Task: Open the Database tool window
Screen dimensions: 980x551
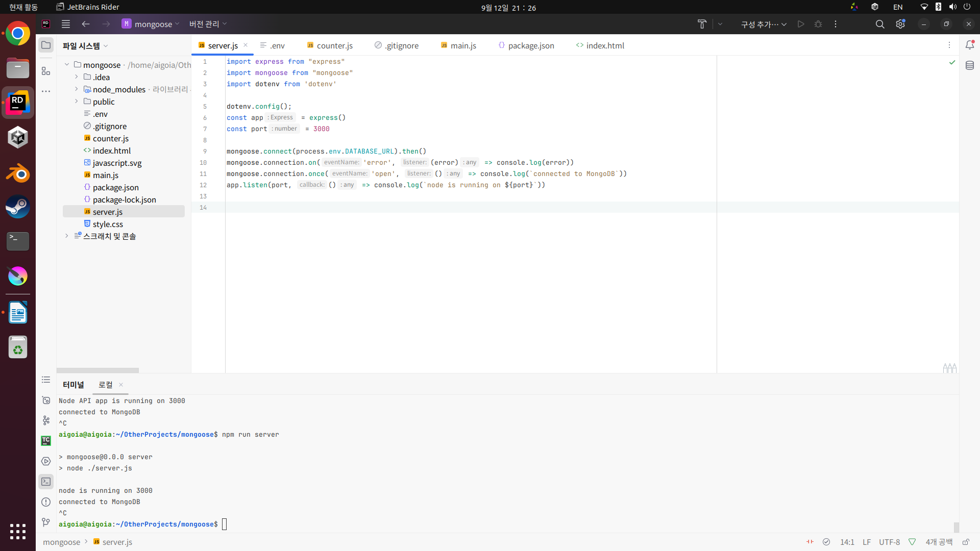Action: tap(970, 65)
